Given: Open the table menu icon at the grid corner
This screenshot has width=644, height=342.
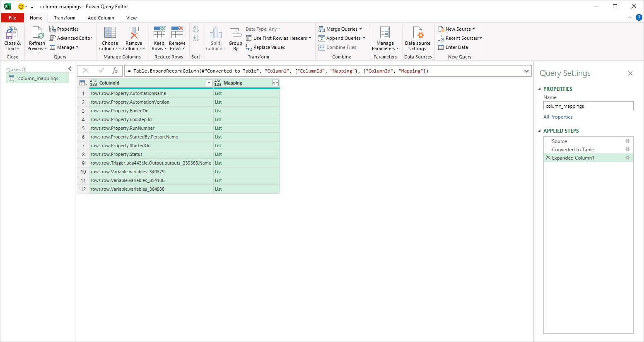Looking at the screenshot, I should pyautogui.click(x=83, y=83).
